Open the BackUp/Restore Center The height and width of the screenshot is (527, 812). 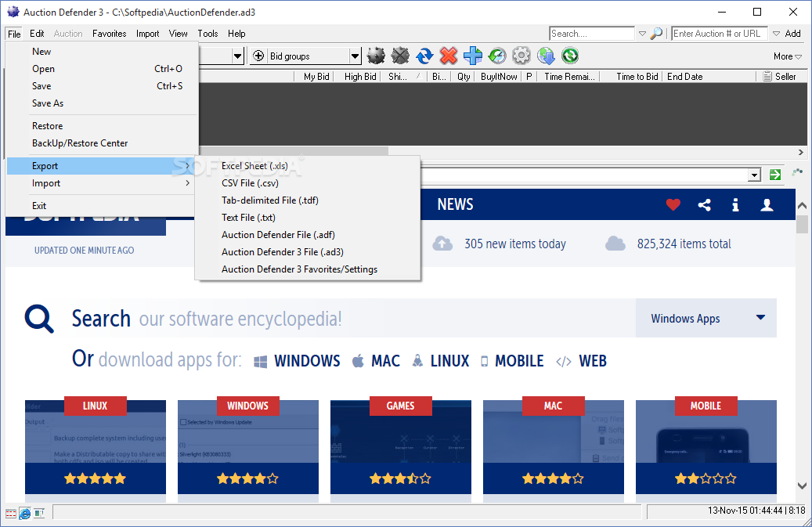(x=102, y=143)
